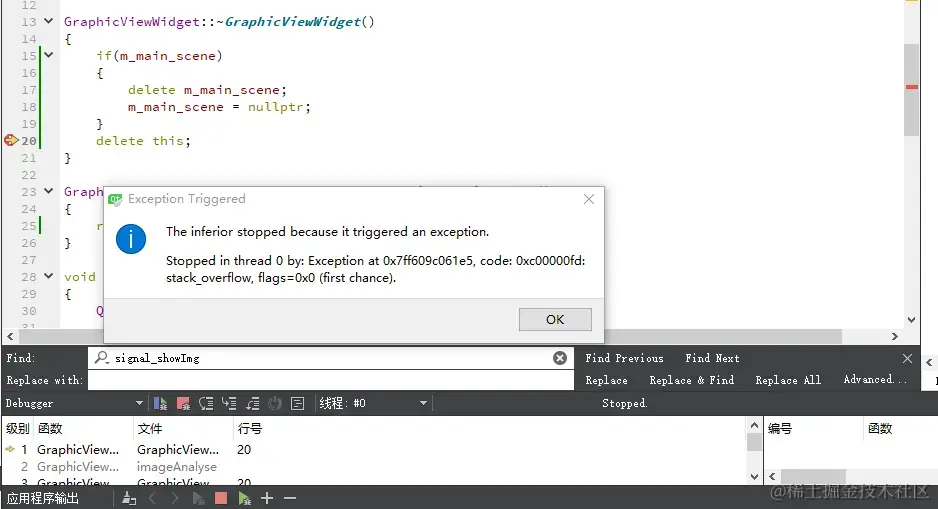
Task: Click stack view scrollbar down arrow
Action: click(x=754, y=477)
